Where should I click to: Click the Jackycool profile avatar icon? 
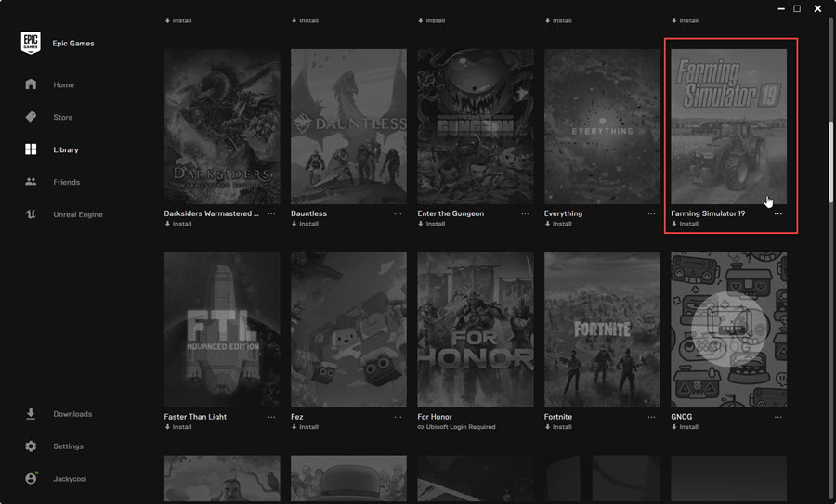(x=31, y=478)
